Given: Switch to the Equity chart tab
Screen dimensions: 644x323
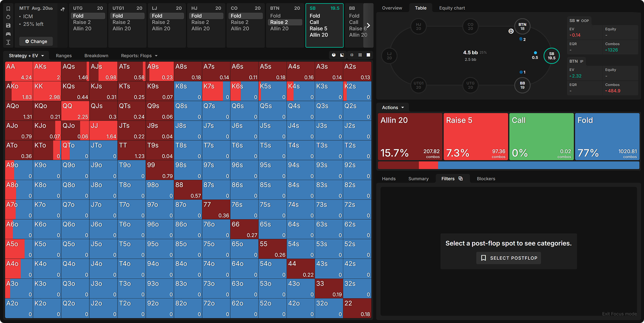Looking at the screenshot, I should (x=452, y=8).
